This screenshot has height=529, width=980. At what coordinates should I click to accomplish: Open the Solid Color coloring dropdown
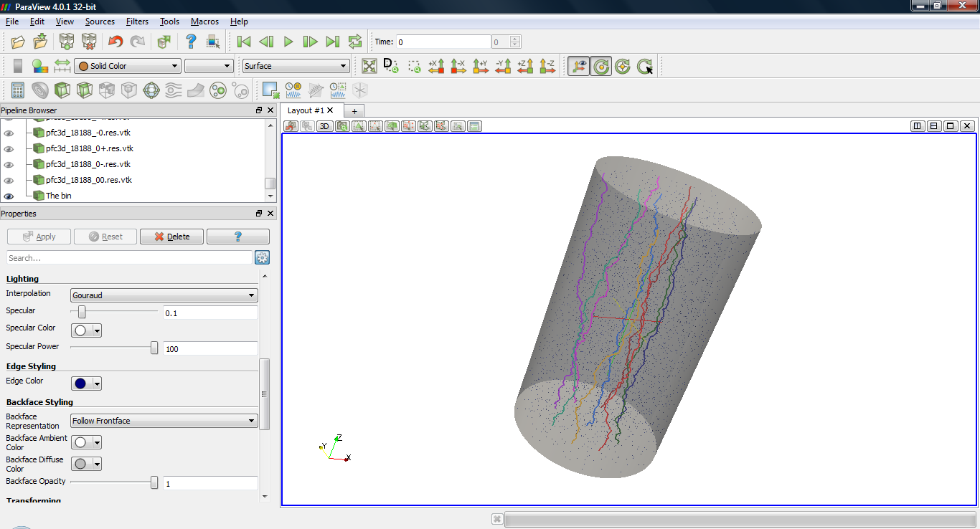(127, 65)
